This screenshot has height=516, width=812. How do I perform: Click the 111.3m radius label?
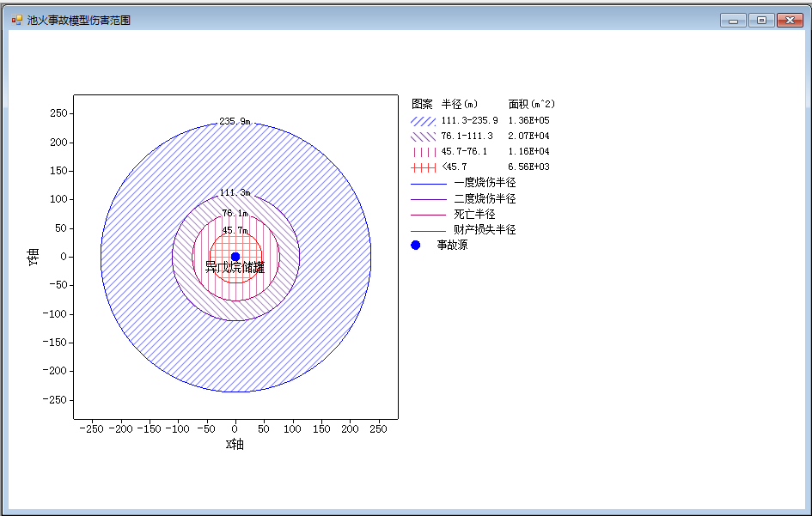[235, 192]
